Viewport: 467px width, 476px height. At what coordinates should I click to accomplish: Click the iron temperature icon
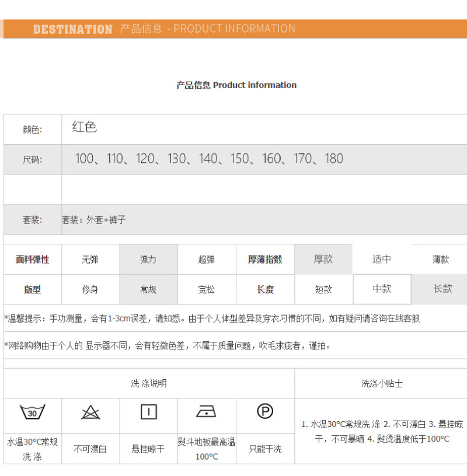tap(207, 412)
